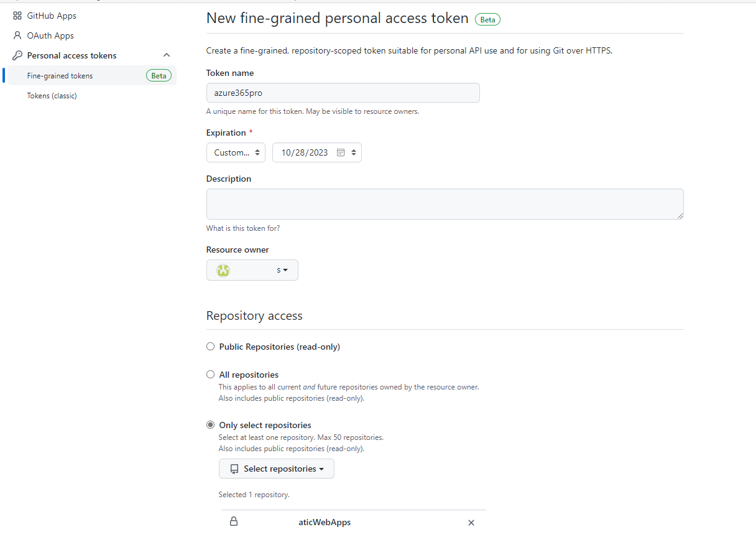Screen dimensions: 756x537
Task: Click the repository icon in Select repositories
Action: pos(234,469)
